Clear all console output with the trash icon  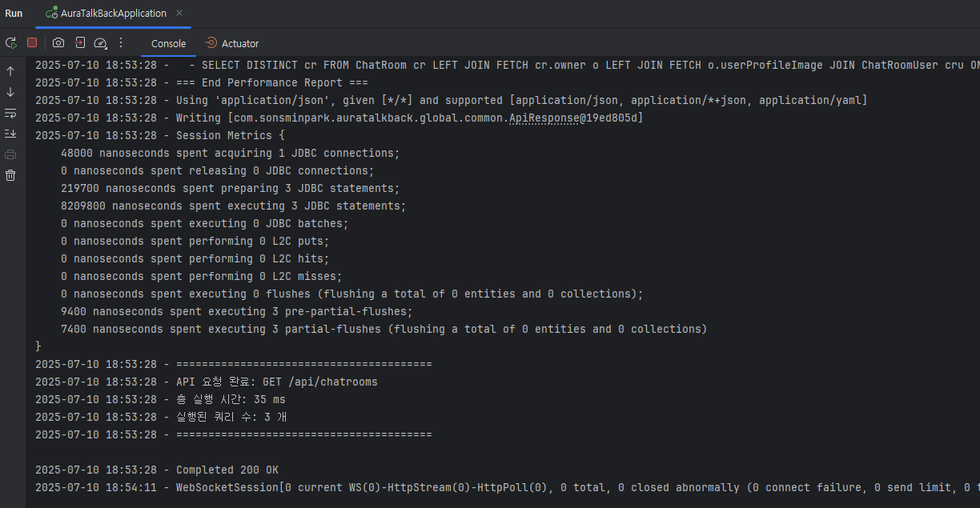pyautogui.click(x=10, y=175)
